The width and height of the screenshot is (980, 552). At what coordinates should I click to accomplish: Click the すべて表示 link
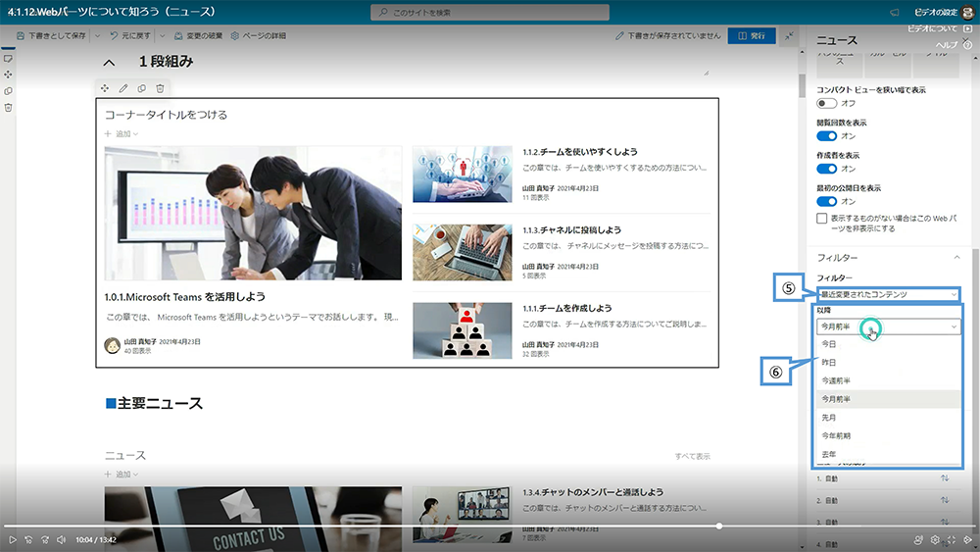pyautogui.click(x=693, y=456)
